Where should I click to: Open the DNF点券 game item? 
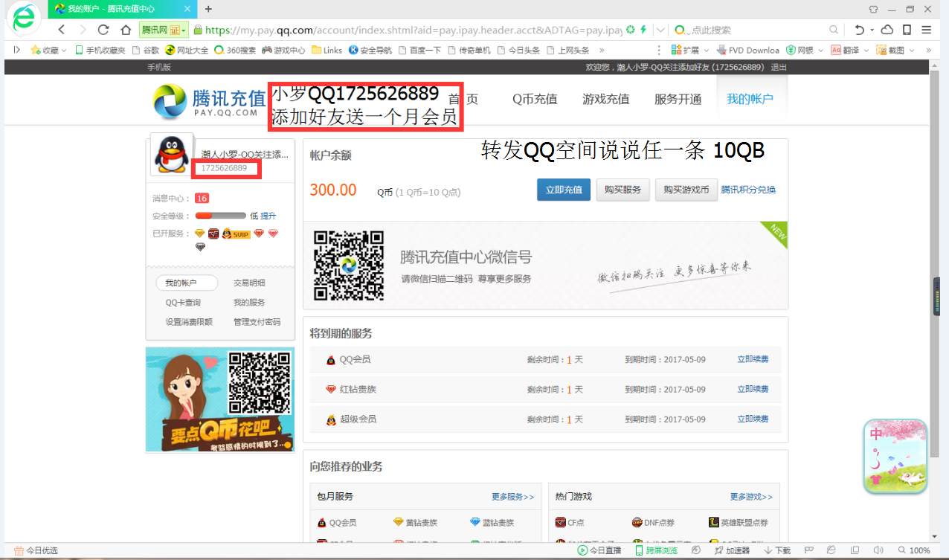(x=653, y=523)
